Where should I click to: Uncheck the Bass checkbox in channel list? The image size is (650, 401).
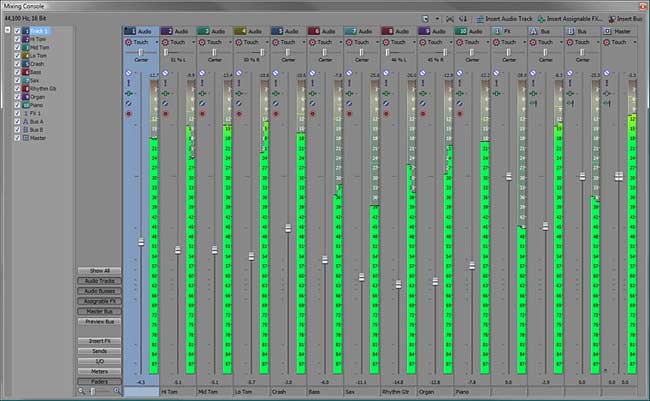coord(17,72)
